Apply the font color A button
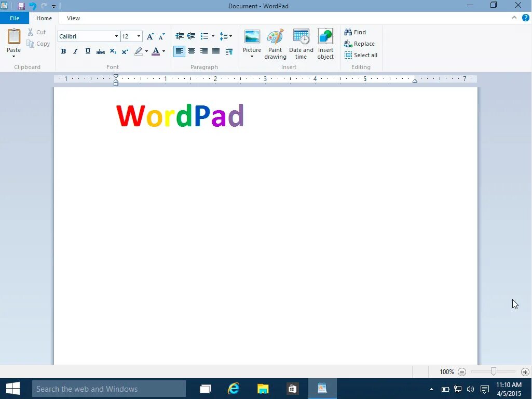The width and height of the screenshot is (532, 399). [156, 51]
